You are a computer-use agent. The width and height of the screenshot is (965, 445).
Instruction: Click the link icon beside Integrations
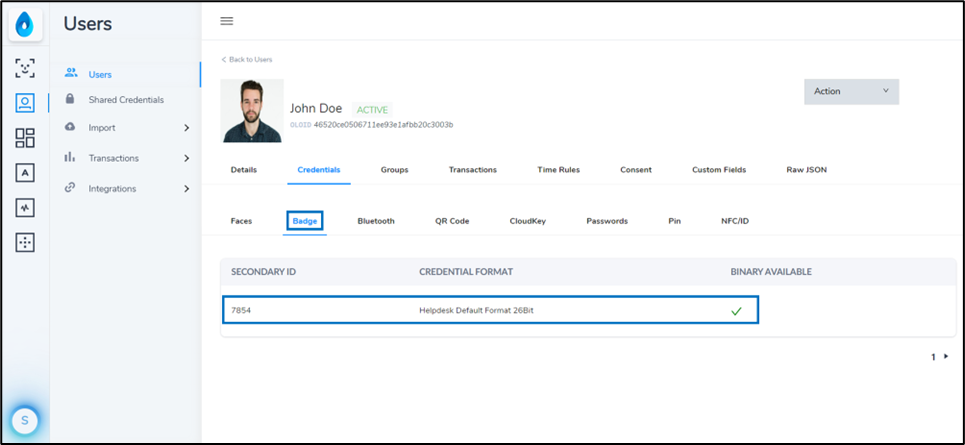[x=70, y=188]
